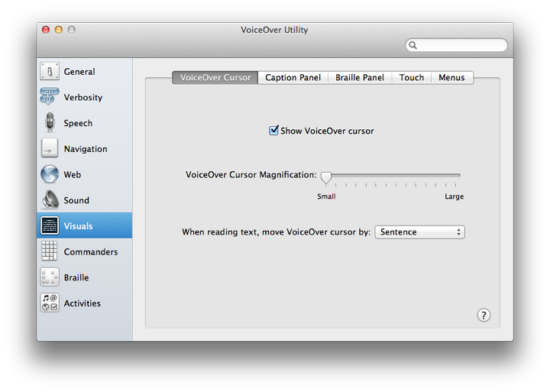Open the Web globe icon
Screen dimensions: 550x392
point(50,174)
